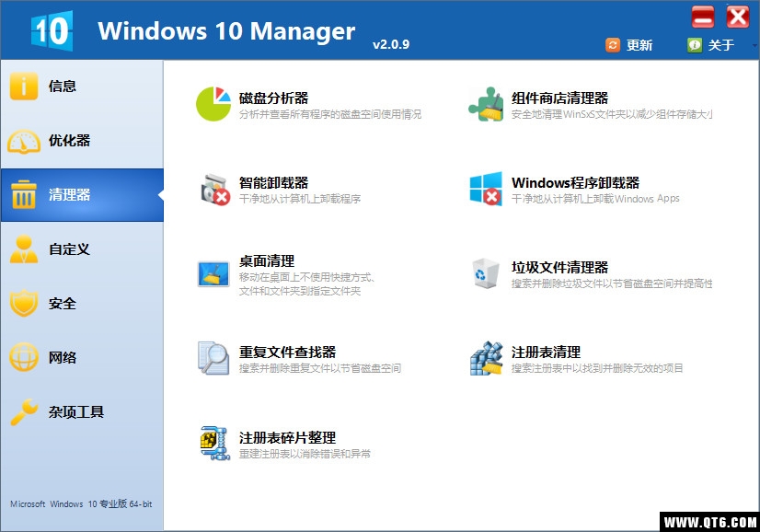The image size is (760, 532).
Task: Click the 自定义 person icon
Action: [x=23, y=249]
